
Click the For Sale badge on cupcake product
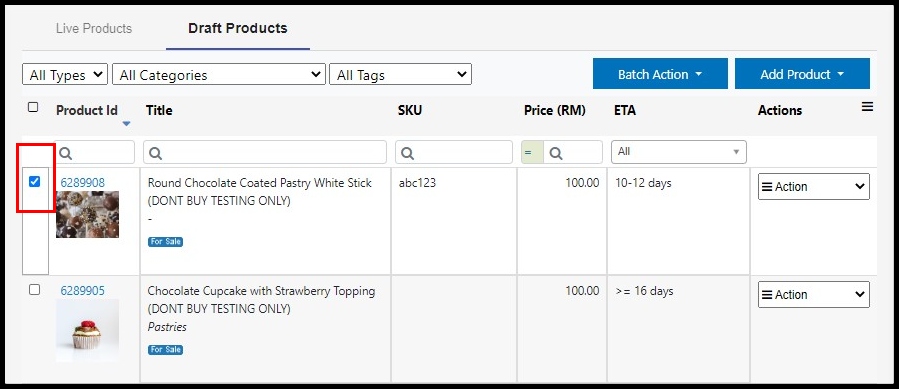click(166, 349)
